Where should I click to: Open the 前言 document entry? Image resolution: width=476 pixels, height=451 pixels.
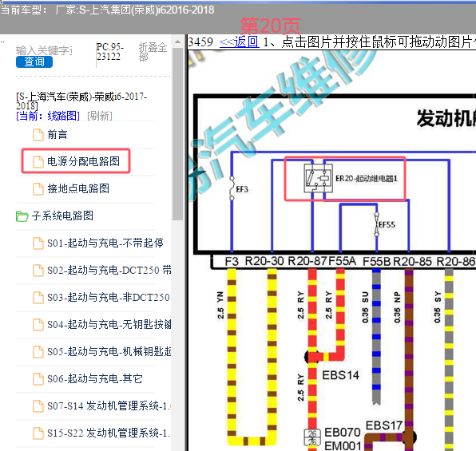(x=58, y=134)
